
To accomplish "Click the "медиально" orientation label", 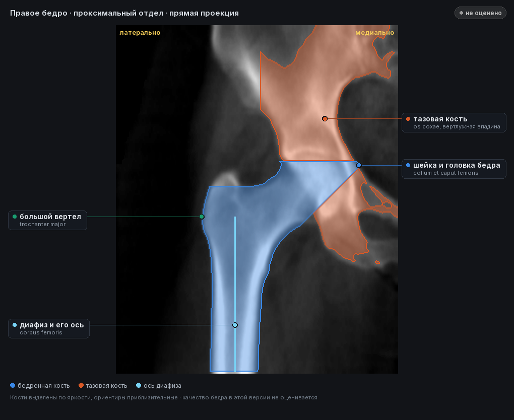I will (x=375, y=32).
